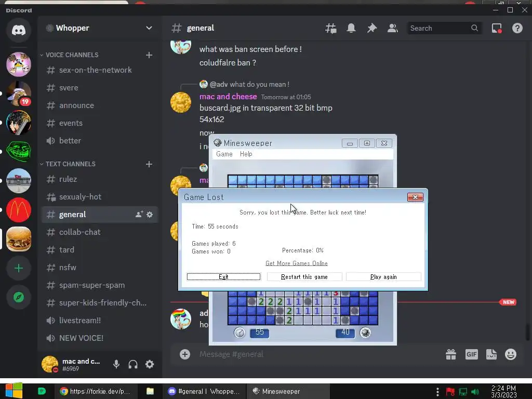Click mac and cheese username in chat
532x399 pixels.
tap(228, 97)
